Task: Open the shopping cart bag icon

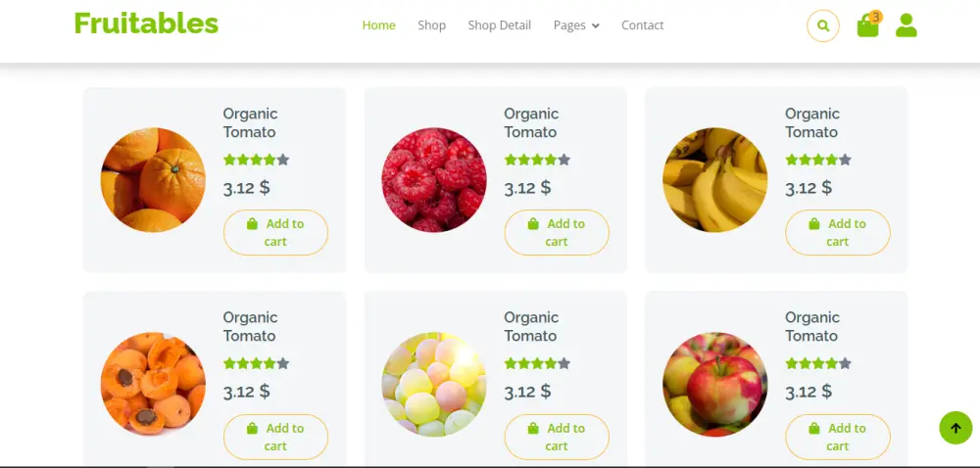Action: point(867,26)
